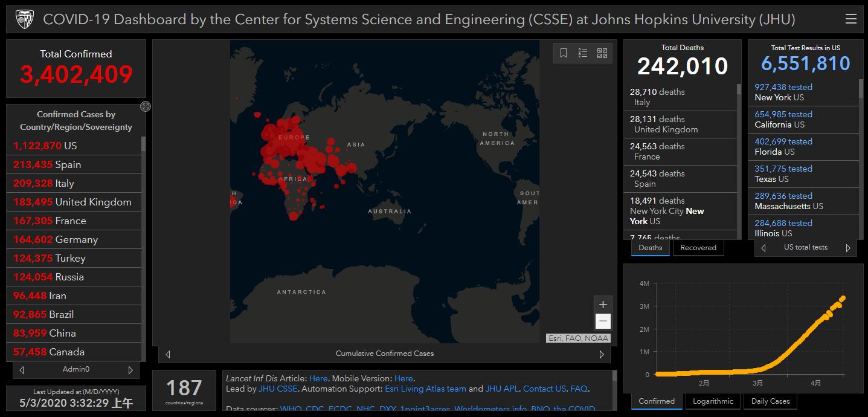This screenshot has height=417, width=868.
Task: Open the map bookmarks icon
Action: pos(564,53)
